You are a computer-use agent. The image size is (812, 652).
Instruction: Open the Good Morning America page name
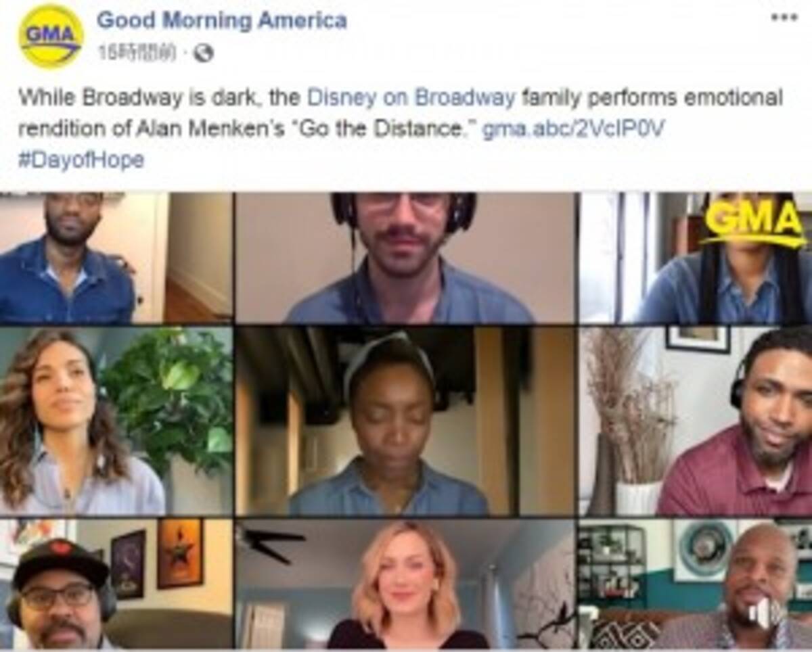tap(222, 20)
